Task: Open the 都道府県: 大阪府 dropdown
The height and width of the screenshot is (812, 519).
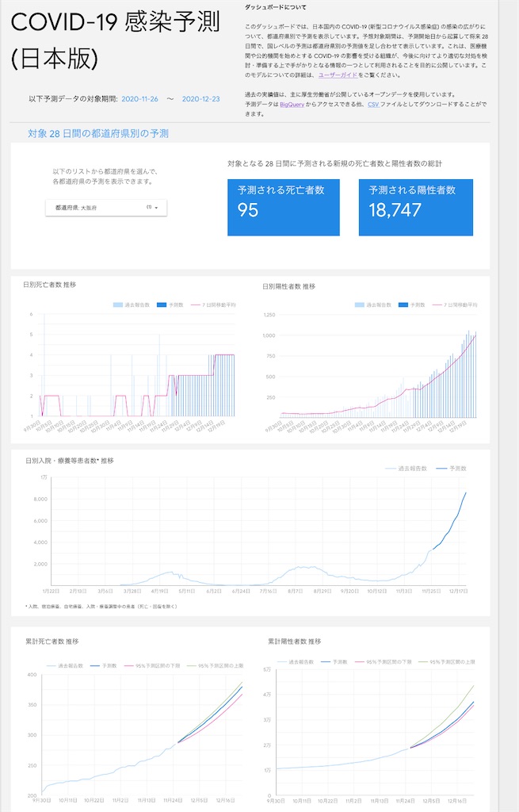Action: coord(106,207)
